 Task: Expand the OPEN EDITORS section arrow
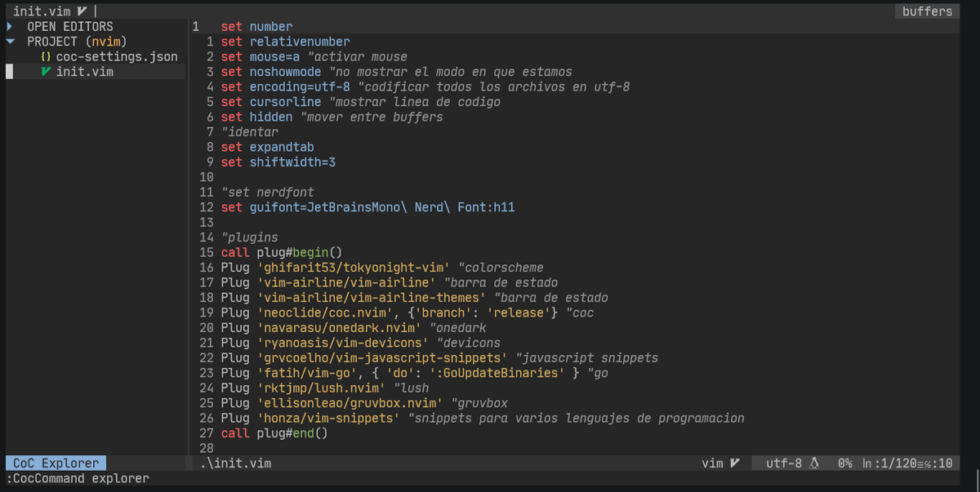pyautogui.click(x=10, y=27)
